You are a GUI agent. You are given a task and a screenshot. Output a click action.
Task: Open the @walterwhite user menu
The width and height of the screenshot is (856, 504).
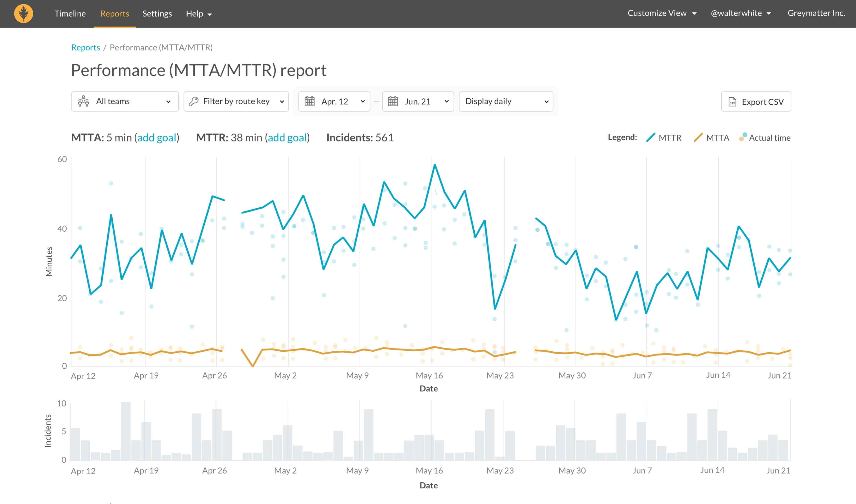(x=740, y=13)
